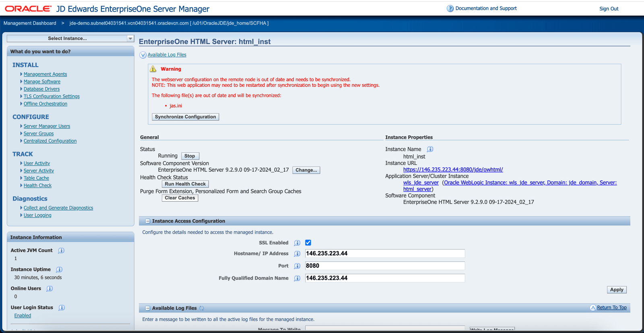The image size is (644, 333).
Task: Click the Run Health Check button
Action: [185, 184]
